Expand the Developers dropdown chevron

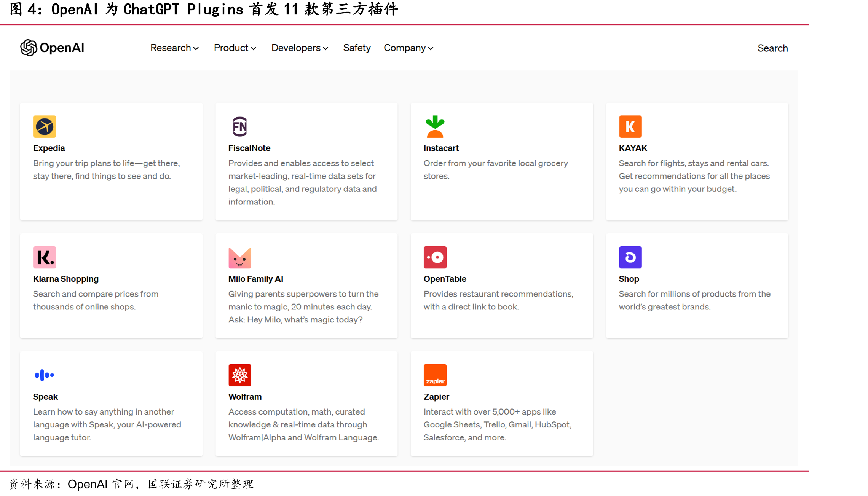tap(325, 49)
